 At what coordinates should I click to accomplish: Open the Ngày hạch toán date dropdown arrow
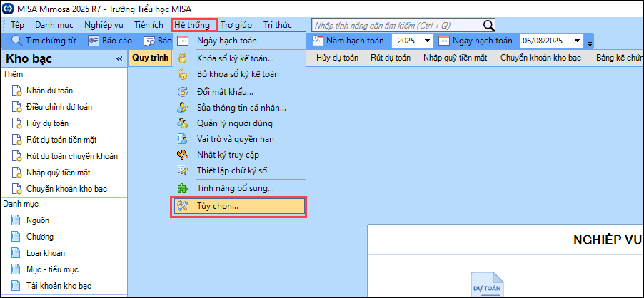[578, 41]
